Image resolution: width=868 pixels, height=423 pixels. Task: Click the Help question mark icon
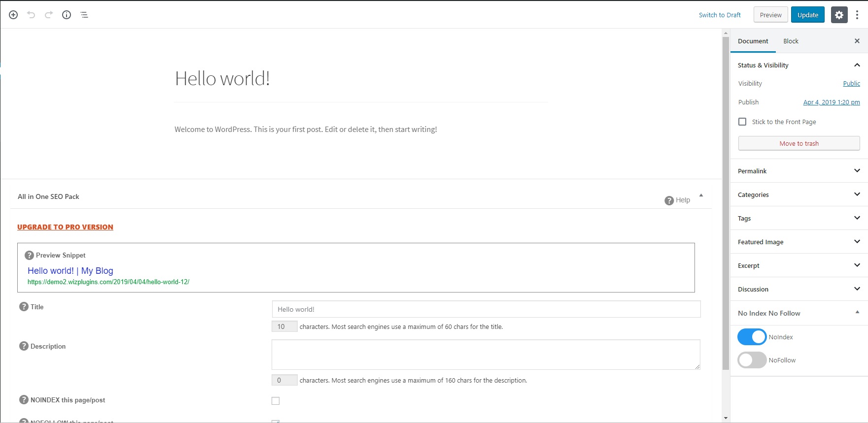[669, 200]
